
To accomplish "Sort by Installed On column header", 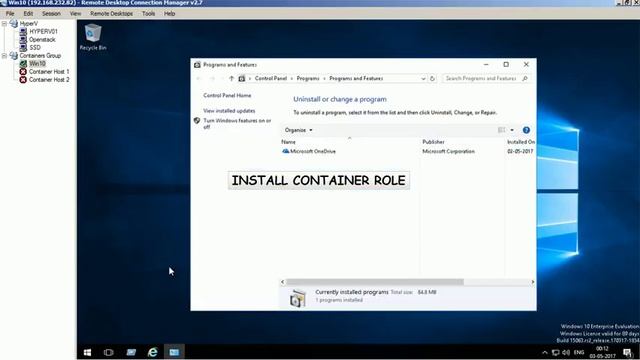I will [x=520, y=142].
